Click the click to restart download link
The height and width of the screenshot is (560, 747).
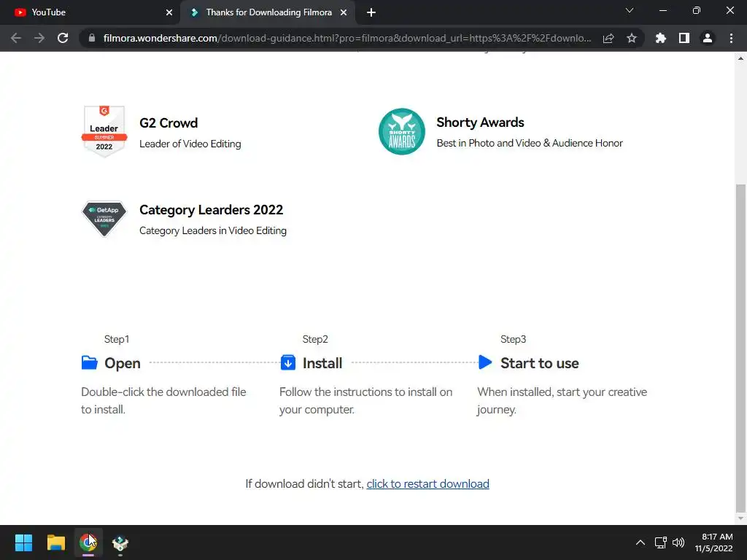click(x=427, y=484)
